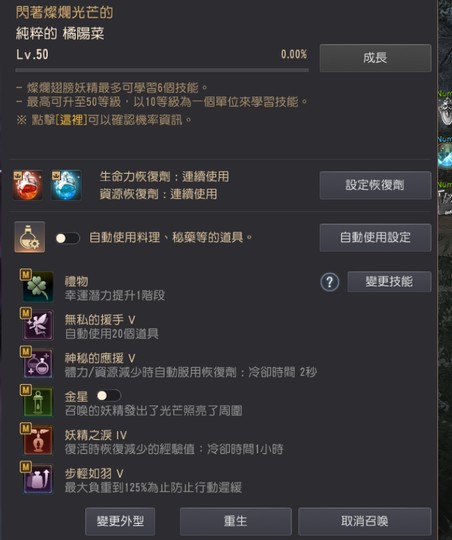The image size is (452, 540).
Task: Open 自動使用設定 auto-use settings
Action: point(375,237)
